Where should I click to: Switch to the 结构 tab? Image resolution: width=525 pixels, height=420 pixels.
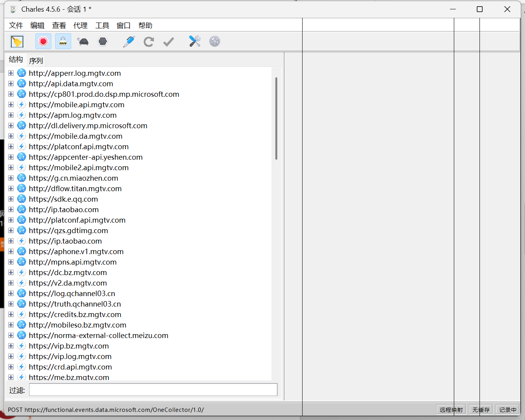point(16,59)
